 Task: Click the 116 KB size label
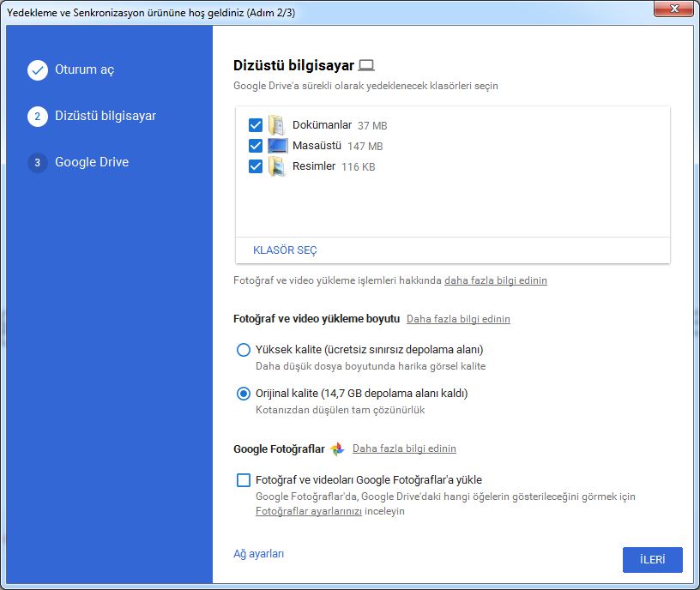point(358,167)
